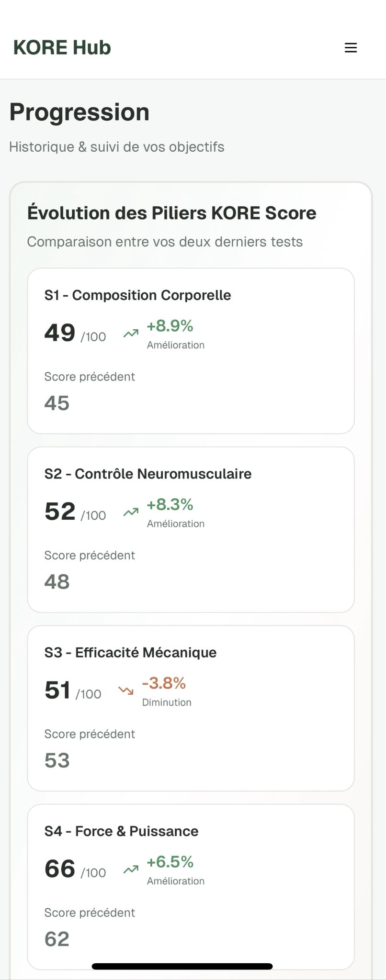Image resolution: width=386 pixels, height=980 pixels.
Task: Click the orange decline arrow next to -3.8%
Action: (x=126, y=690)
